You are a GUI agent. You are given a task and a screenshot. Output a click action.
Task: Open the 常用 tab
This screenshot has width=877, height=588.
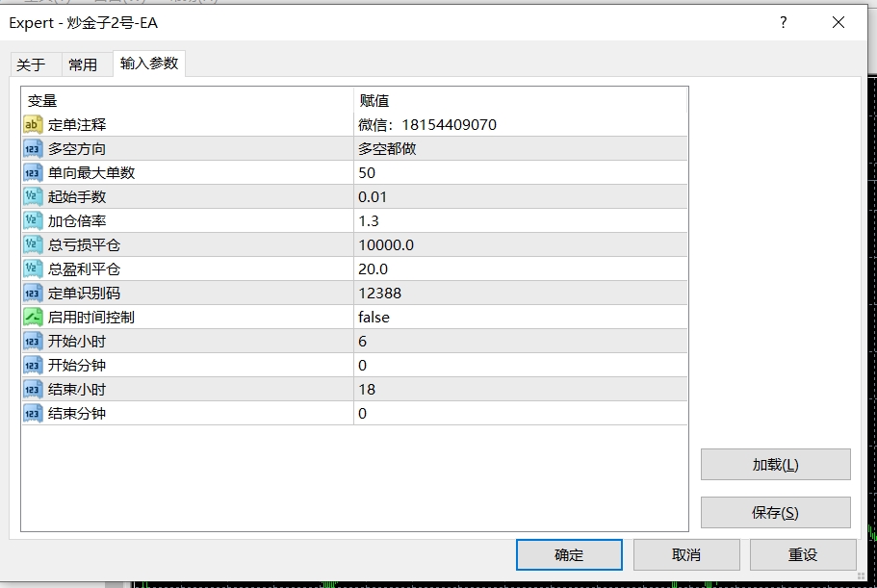(83, 64)
